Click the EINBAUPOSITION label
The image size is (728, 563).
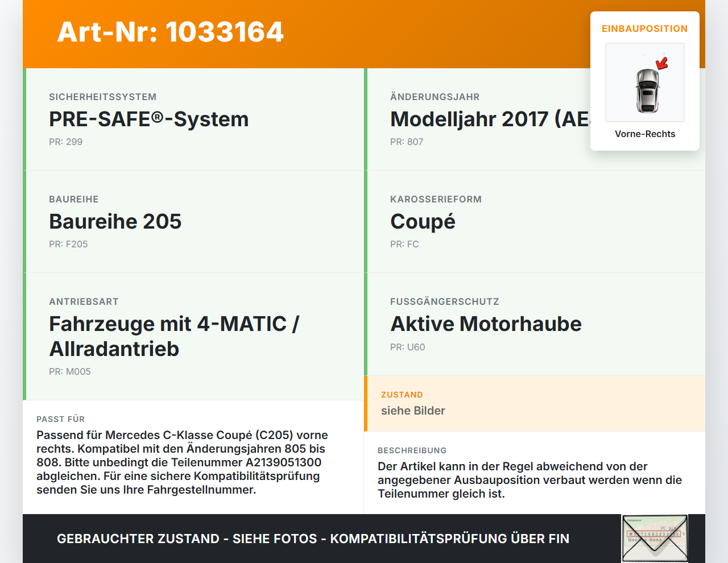(x=645, y=28)
